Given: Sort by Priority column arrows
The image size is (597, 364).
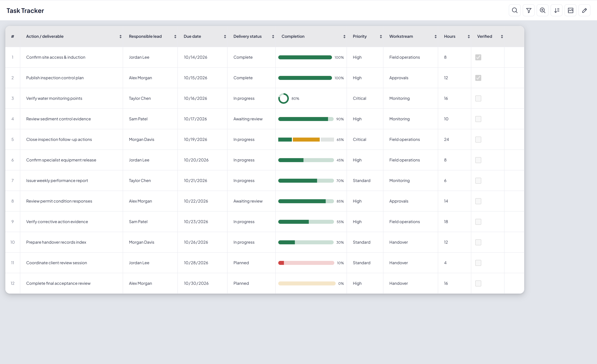Looking at the screenshot, I should click(381, 37).
